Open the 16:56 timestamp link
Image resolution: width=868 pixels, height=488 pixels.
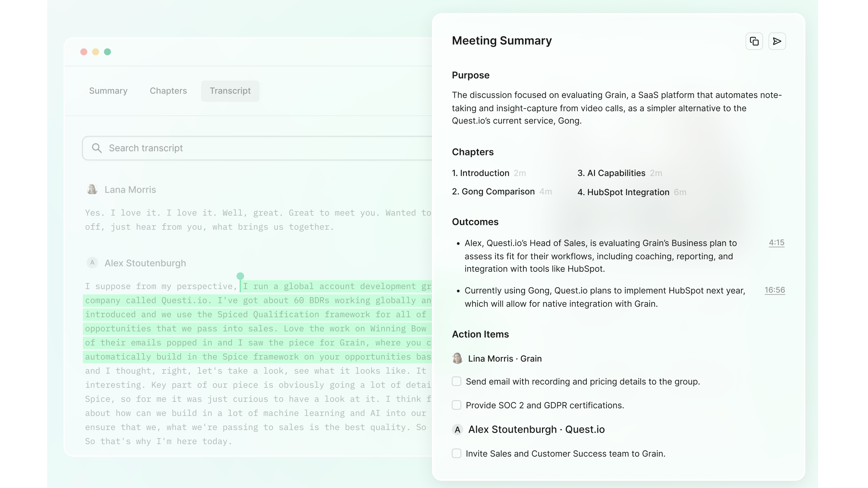click(775, 290)
